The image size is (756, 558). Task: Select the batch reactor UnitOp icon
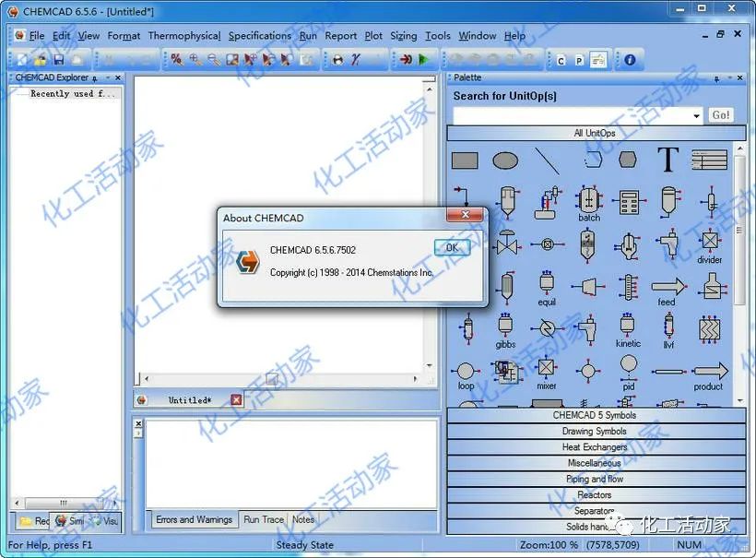coord(589,203)
